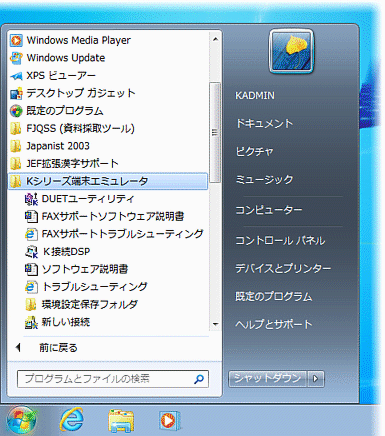Open デバイスとプリンター

[x=283, y=268]
